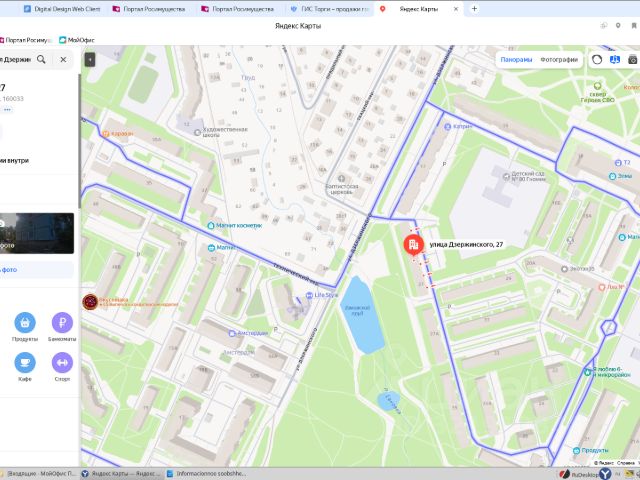Image resolution: width=640 pixels, height=480 pixels.
Task: Clear the search field with X
Action: click(x=63, y=60)
